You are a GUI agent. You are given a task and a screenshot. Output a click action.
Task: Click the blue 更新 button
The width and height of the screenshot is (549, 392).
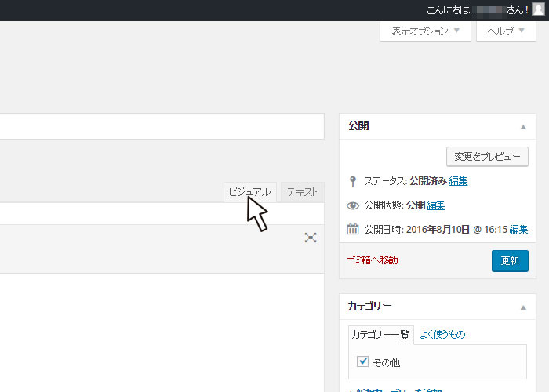coord(510,261)
